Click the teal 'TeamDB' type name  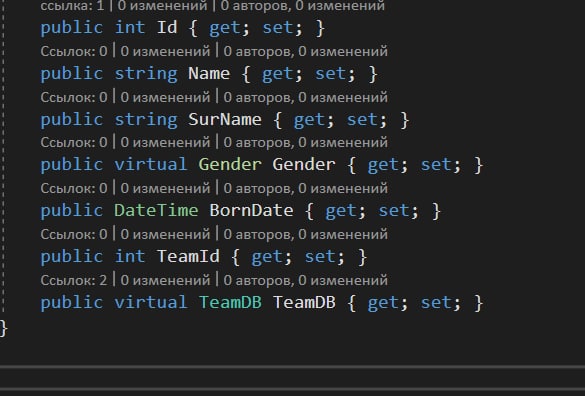(230, 302)
